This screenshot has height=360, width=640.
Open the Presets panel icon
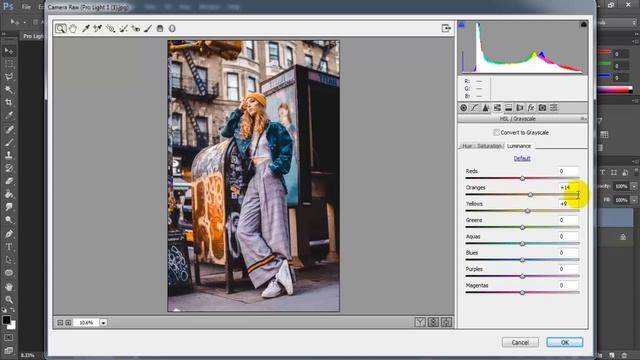pyautogui.click(x=553, y=108)
